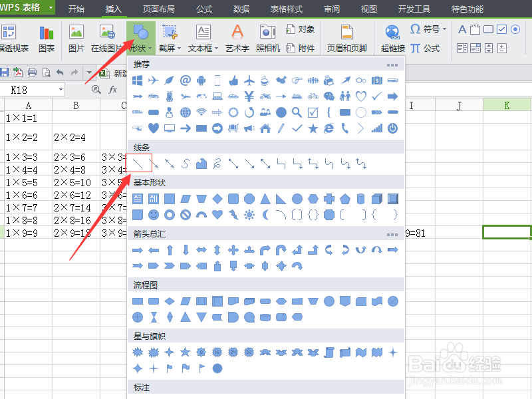This screenshot has height=399, width=532.
Task: Choose the five-point star in 星与旗帜
Action: [x=186, y=352]
